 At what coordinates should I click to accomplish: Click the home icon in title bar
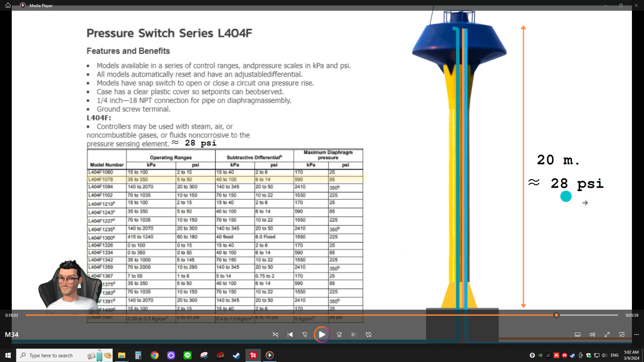pos(8,5)
